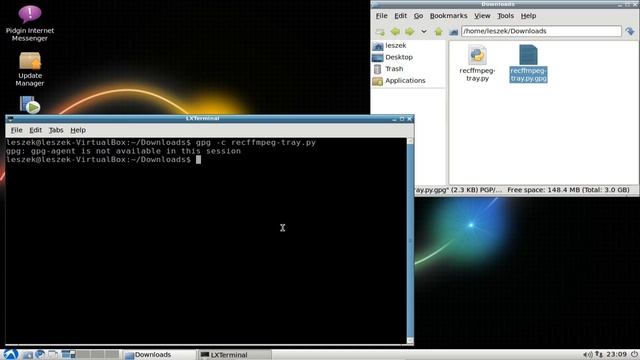Switch to LXTerminal via taskbar button
This screenshot has height=360, width=640.
point(235,355)
